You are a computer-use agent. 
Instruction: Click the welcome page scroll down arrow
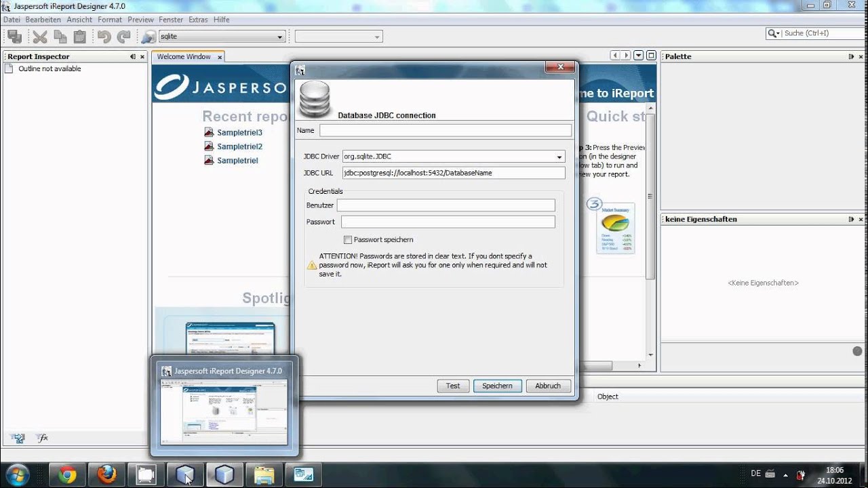pyautogui.click(x=650, y=354)
